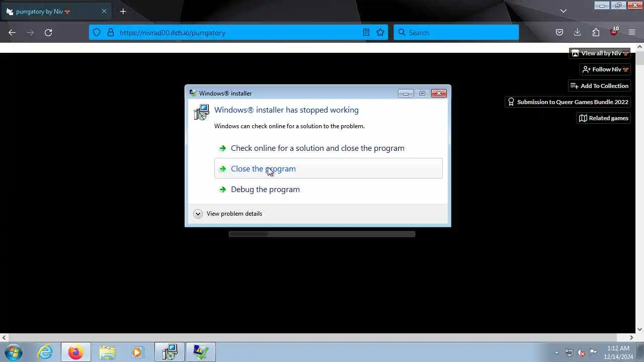
Task: Click the horizontal scrollbar left arrow
Action: point(4,338)
